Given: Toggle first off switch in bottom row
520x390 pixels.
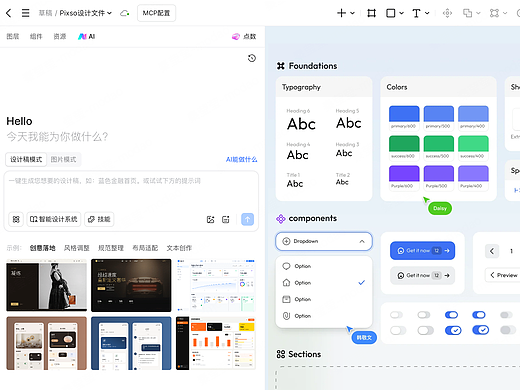Looking at the screenshot, I should 398,330.
